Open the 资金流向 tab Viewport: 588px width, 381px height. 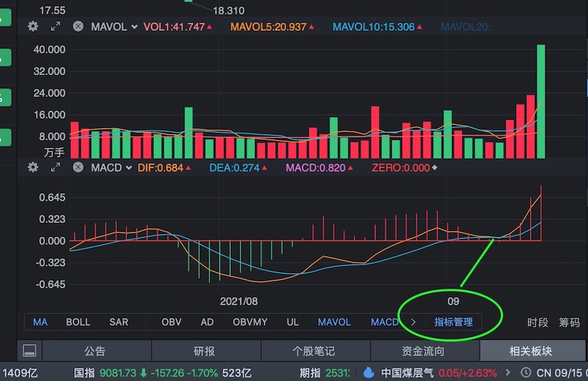pyautogui.click(x=423, y=351)
